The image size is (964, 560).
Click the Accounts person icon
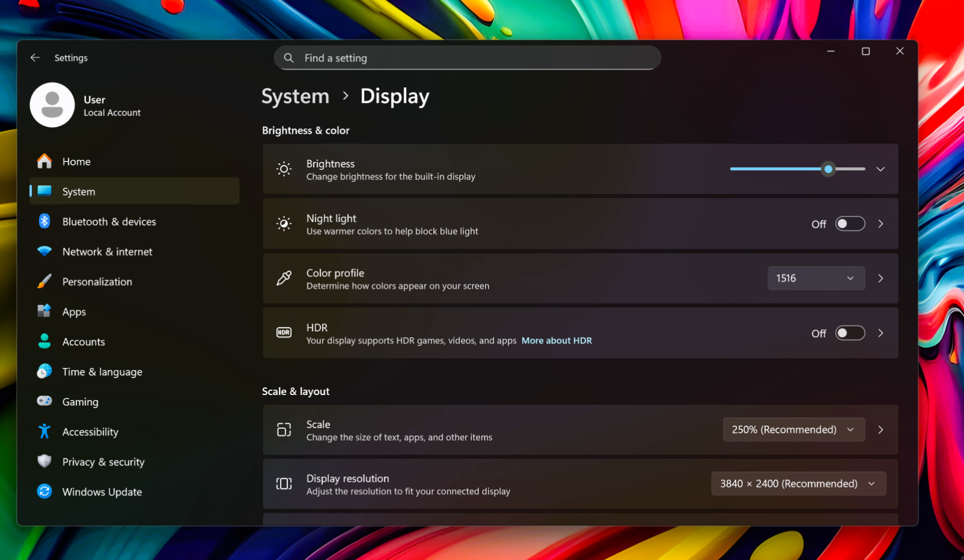pos(45,341)
